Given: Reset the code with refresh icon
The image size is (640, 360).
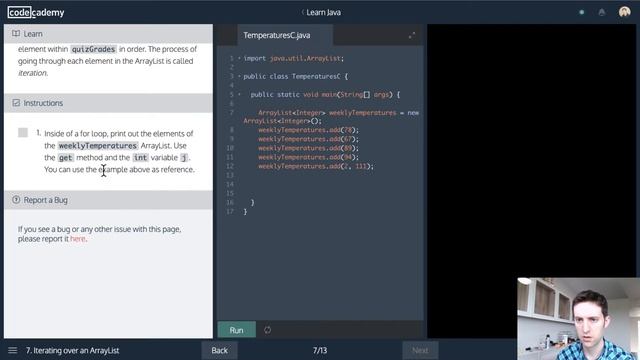Looking at the screenshot, I should point(267,330).
